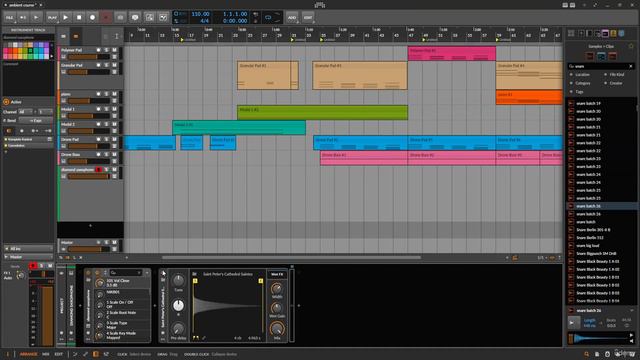Open the PLAY menu button
Screen dimensions: 640x360
click(x=52, y=18)
